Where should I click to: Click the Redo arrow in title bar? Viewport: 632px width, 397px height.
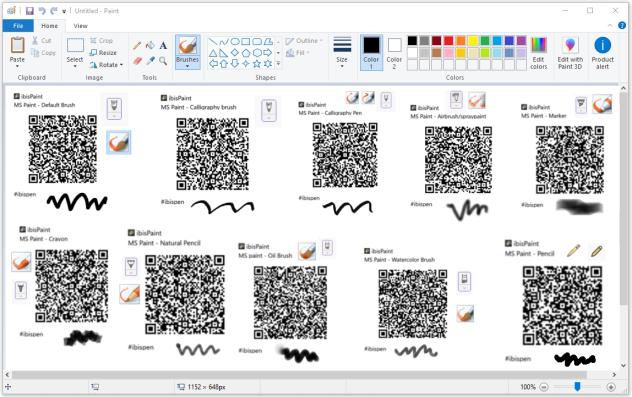point(54,11)
